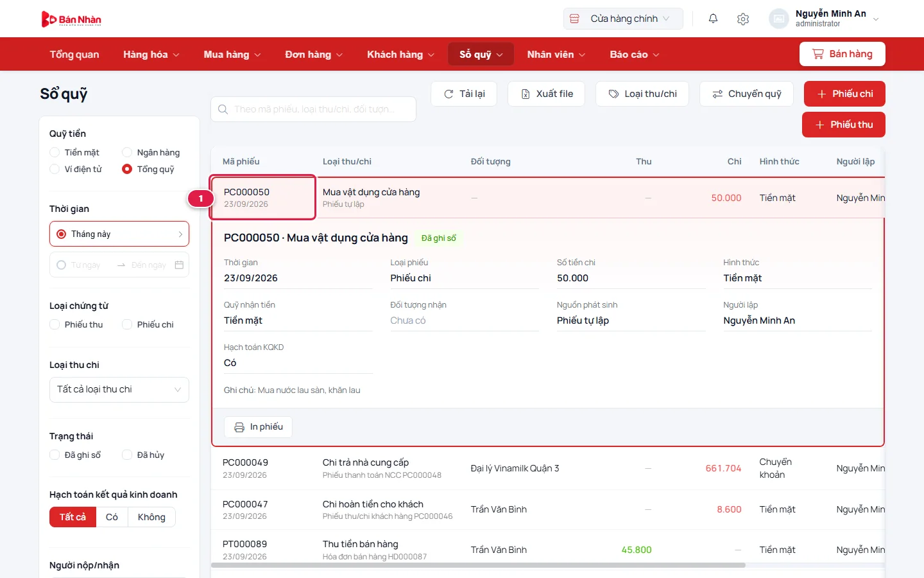Create a new Phiếu chi
The width and height of the screenshot is (924, 578).
click(x=844, y=94)
